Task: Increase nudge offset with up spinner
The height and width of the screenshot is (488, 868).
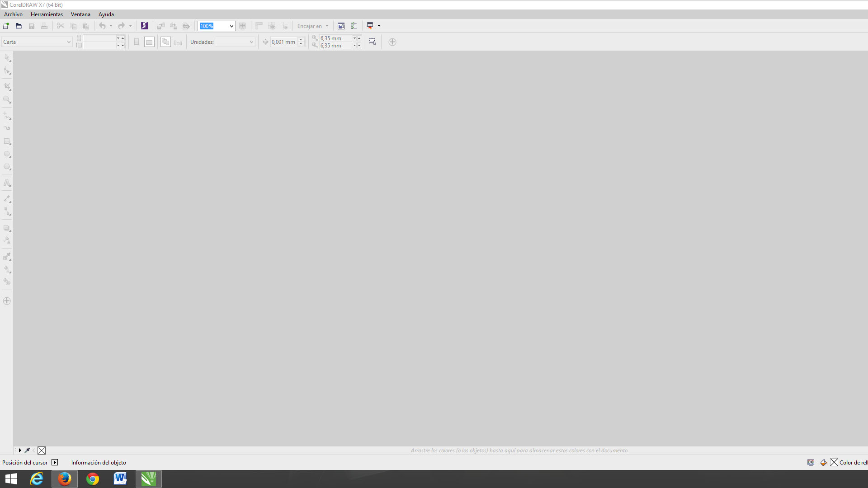Action: pyautogui.click(x=301, y=40)
